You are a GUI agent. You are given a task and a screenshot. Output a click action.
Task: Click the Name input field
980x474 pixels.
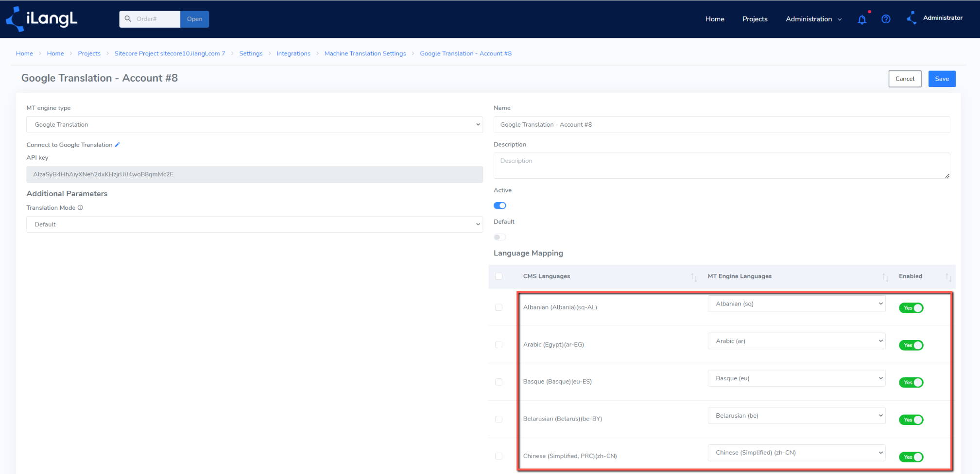point(722,124)
